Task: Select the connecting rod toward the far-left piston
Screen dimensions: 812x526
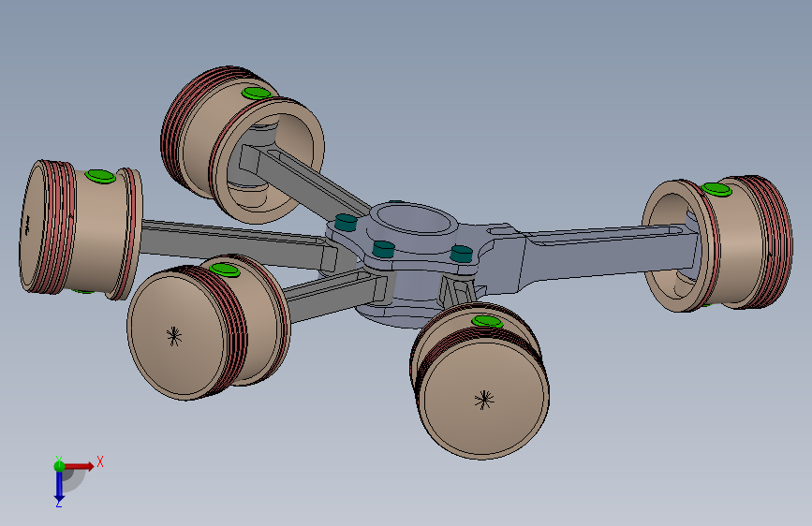Action: [233, 243]
